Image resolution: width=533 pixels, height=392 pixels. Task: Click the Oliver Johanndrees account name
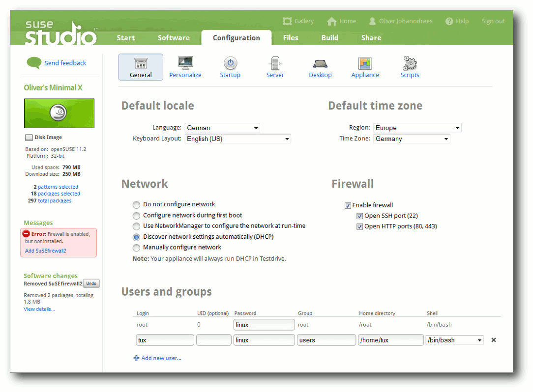click(406, 21)
